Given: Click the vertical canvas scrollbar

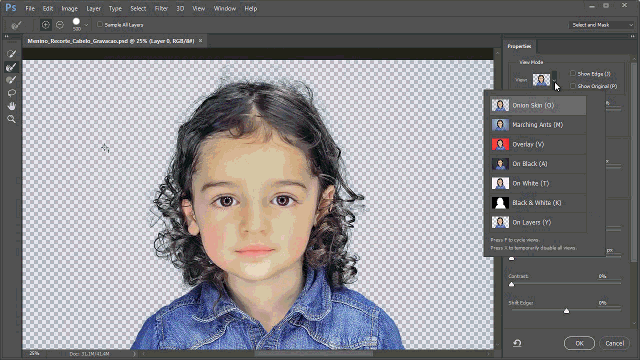Looking at the screenshot, I should (x=497, y=198).
